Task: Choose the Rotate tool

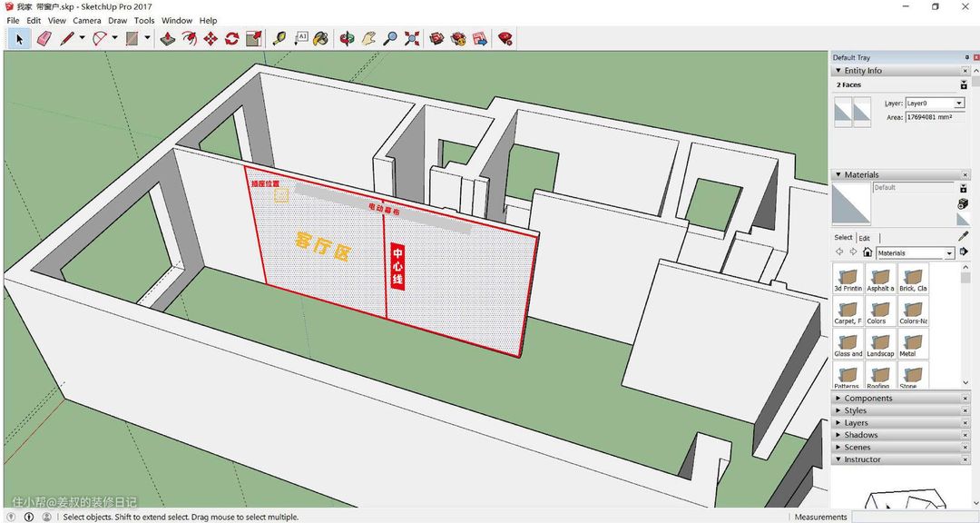Action: (232, 38)
